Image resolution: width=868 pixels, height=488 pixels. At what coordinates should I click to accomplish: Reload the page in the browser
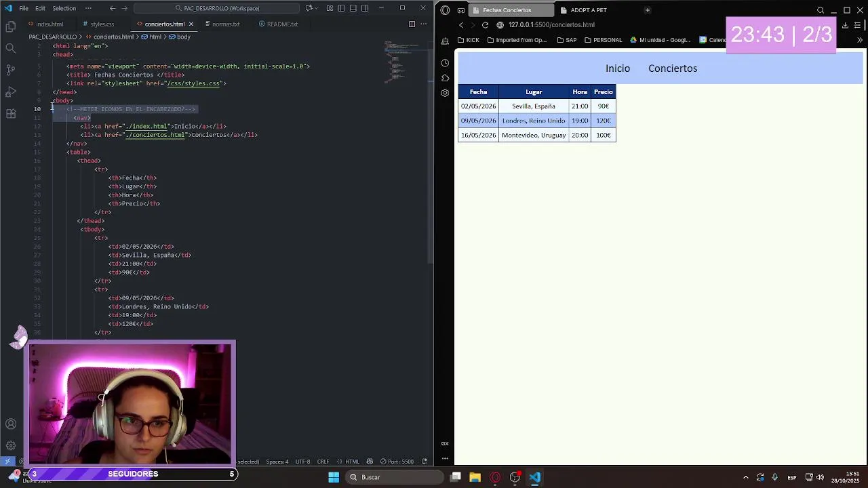[485, 25]
